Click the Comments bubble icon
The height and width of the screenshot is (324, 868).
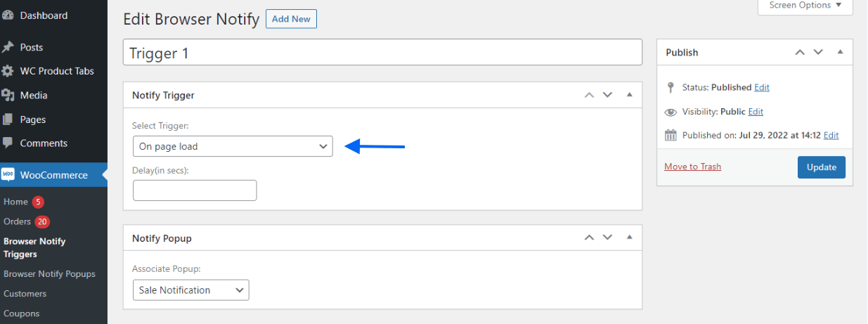coord(8,143)
